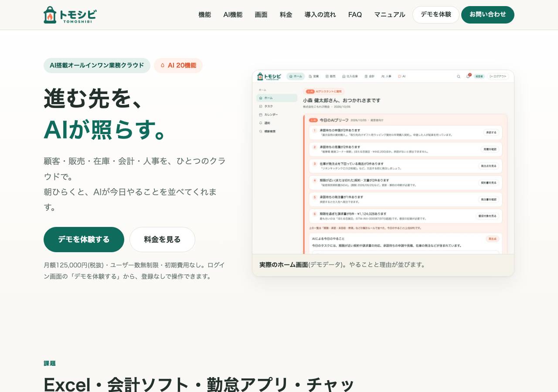558x392 pixels.
Task: Click the 再生成 button in the preview
Action: point(492,239)
